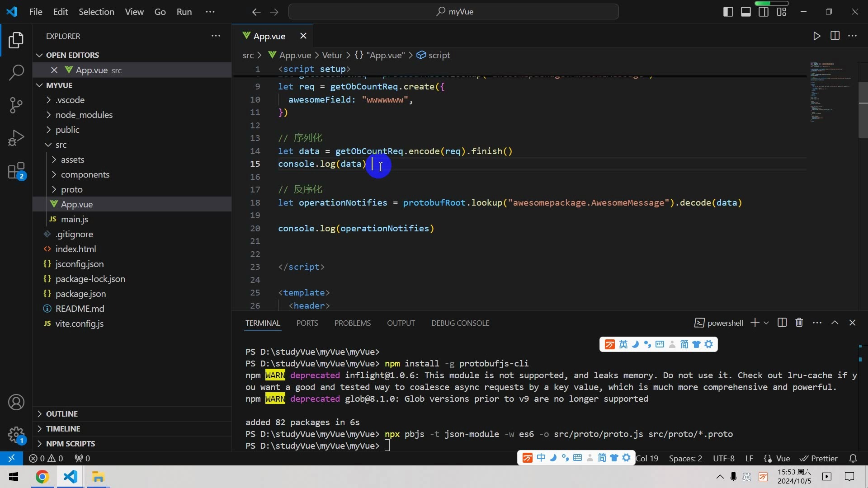The image size is (868, 488).
Task: Open the Run and Debug view
Action: [x=16, y=138]
